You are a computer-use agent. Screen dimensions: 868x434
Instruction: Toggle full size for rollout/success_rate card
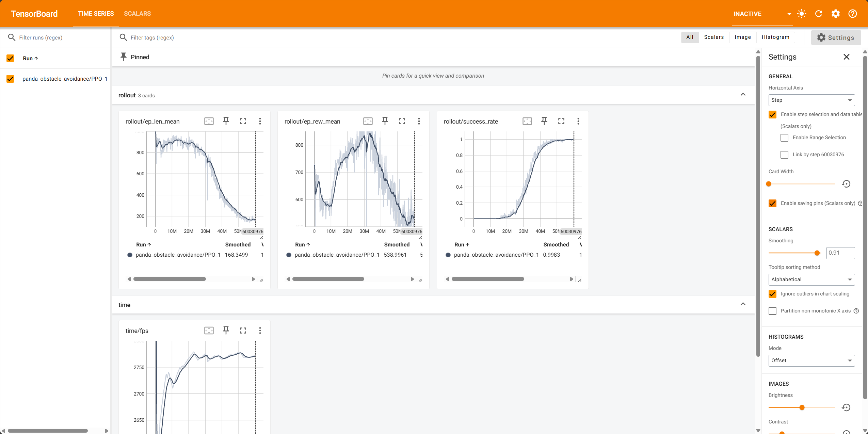pyautogui.click(x=561, y=121)
